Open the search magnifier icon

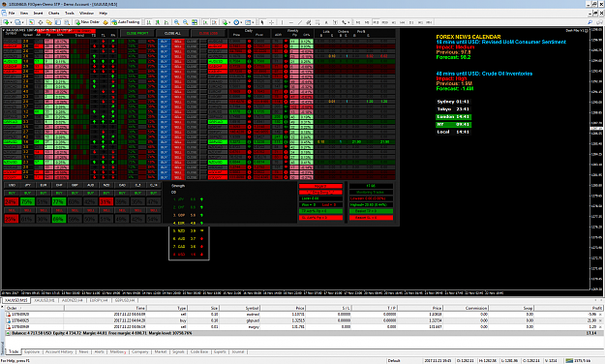[590, 22]
